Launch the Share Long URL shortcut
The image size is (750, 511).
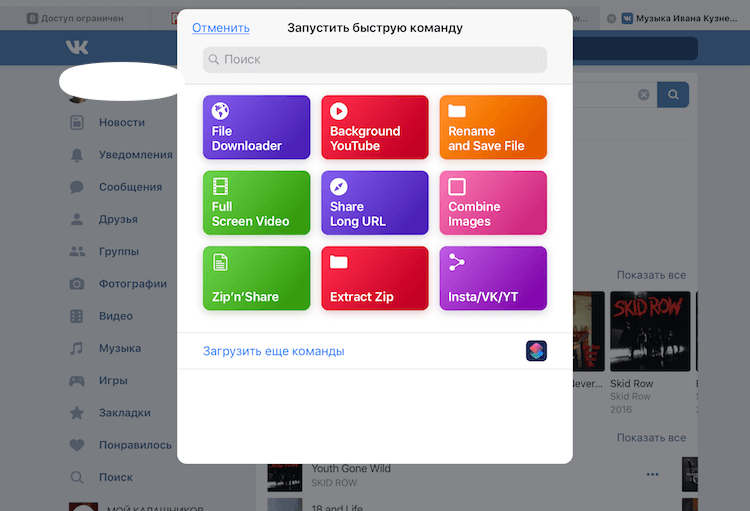tap(375, 202)
